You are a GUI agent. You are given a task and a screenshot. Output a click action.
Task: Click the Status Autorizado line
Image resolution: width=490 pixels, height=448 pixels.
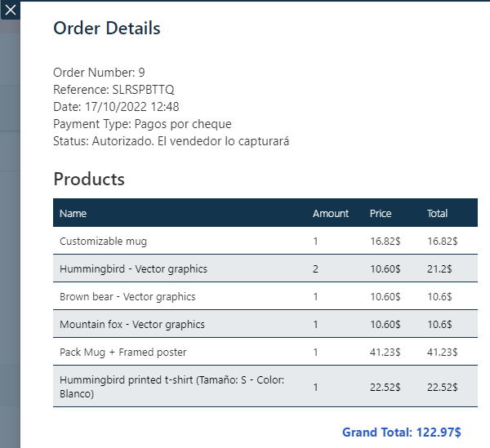(x=171, y=141)
